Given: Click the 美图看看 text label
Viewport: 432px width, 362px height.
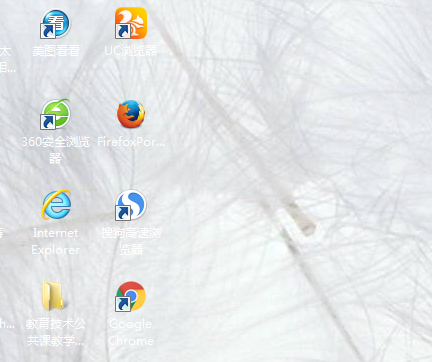Looking at the screenshot, I should (x=56, y=51).
